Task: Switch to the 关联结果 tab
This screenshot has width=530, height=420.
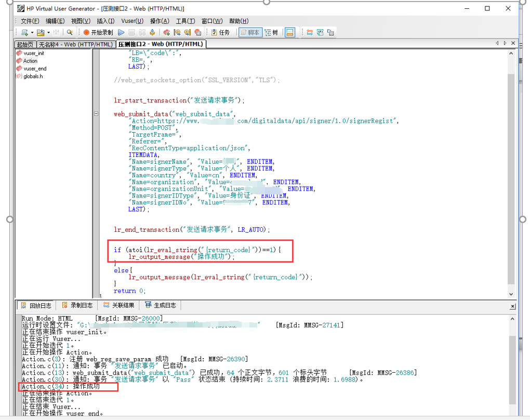Action: (x=119, y=305)
